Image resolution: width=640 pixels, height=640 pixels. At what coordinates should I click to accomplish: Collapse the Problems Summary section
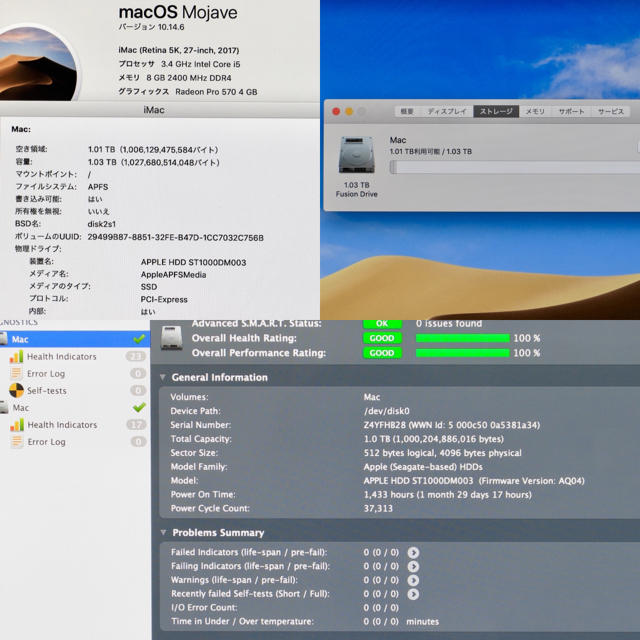(163, 532)
